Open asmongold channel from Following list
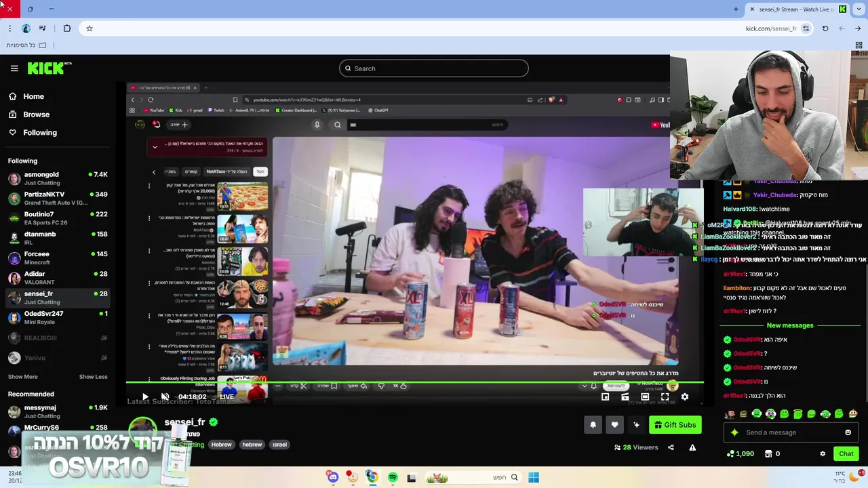 (58, 178)
